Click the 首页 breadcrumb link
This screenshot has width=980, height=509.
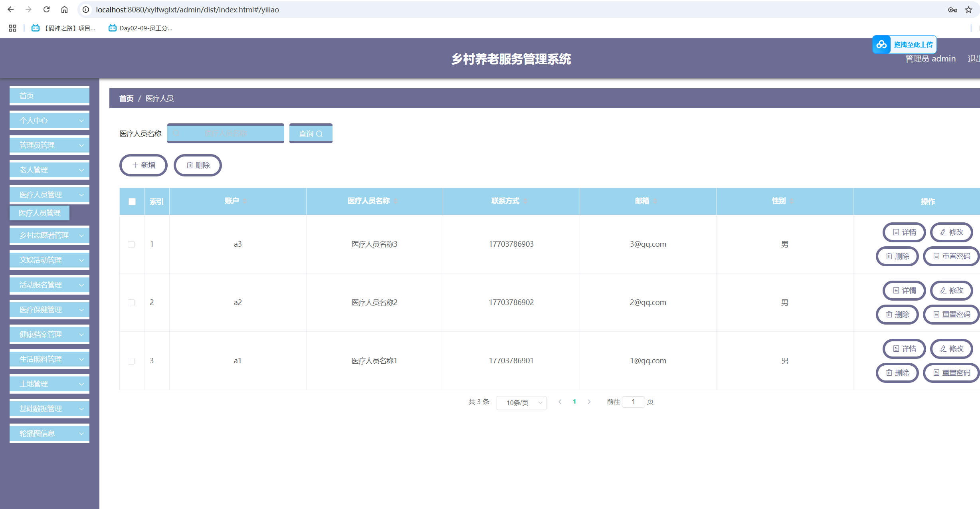click(126, 99)
